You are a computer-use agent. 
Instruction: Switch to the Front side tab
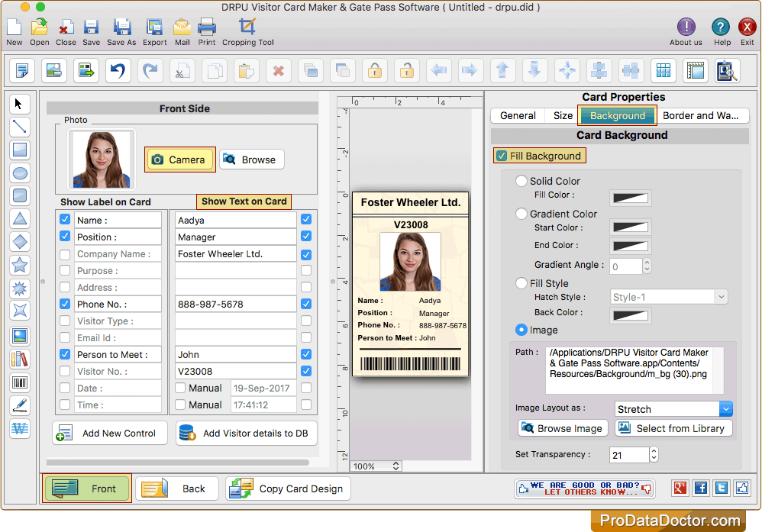pyautogui.click(x=86, y=488)
